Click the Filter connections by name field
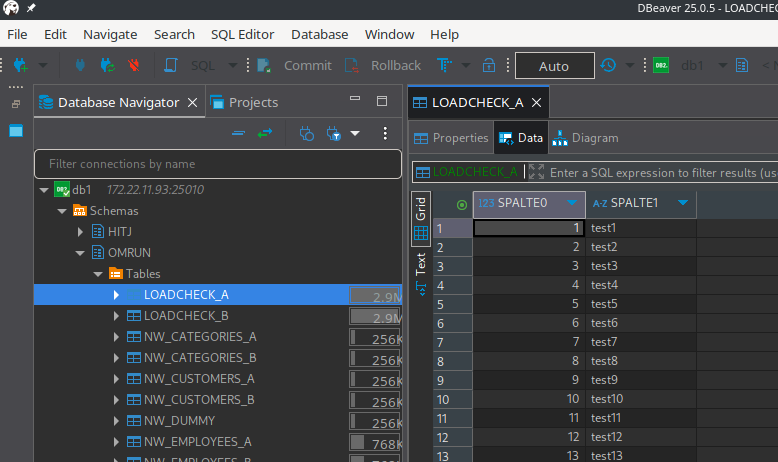 (218, 164)
